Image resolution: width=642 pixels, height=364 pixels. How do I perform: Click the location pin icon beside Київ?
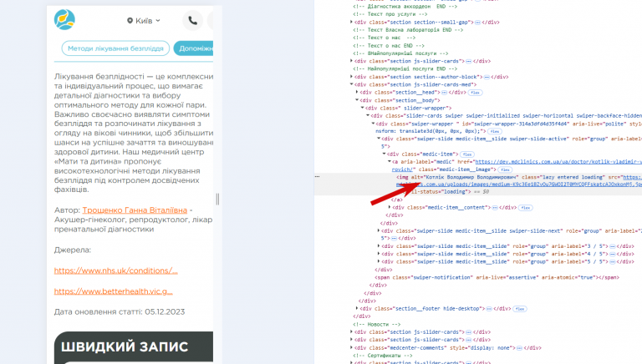pyautogui.click(x=130, y=20)
